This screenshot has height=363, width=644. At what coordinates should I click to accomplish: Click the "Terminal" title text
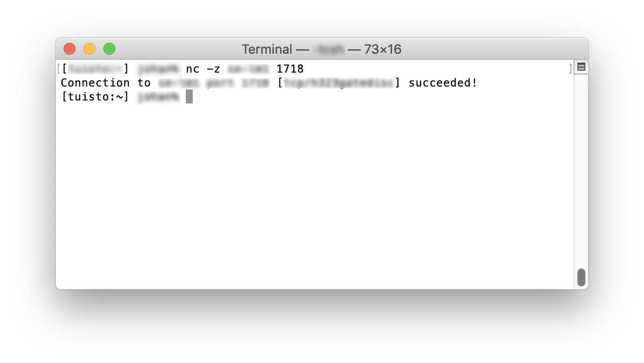pos(267,49)
